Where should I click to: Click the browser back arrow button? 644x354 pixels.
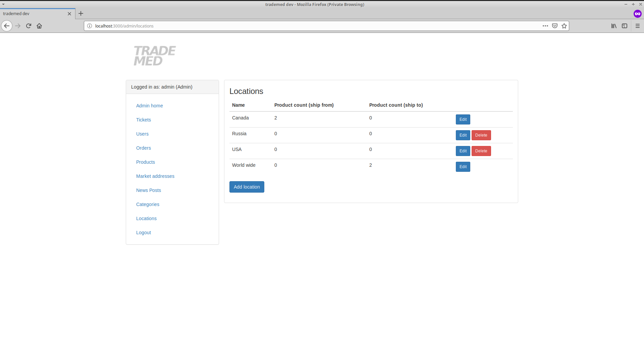point(7,26)
